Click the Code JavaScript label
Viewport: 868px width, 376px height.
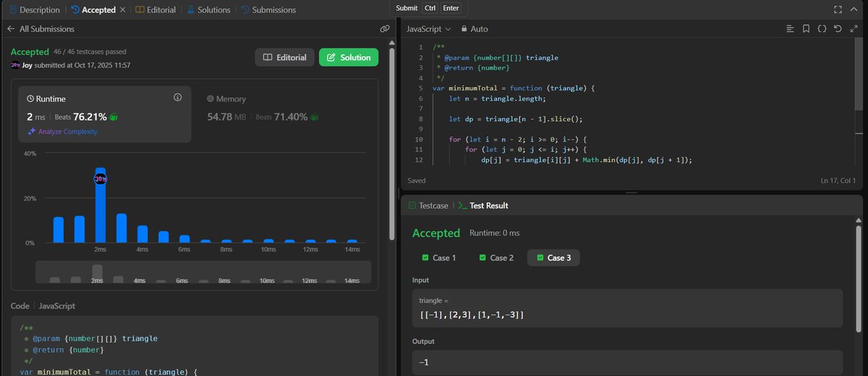tap(43, 306)
